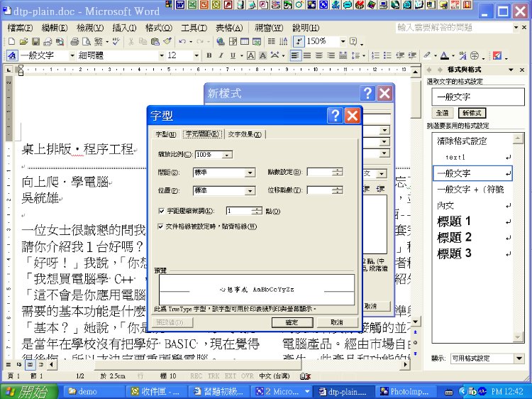Switch to the Font (字型) tab
532x399 pixels.
tap(165, 134)
